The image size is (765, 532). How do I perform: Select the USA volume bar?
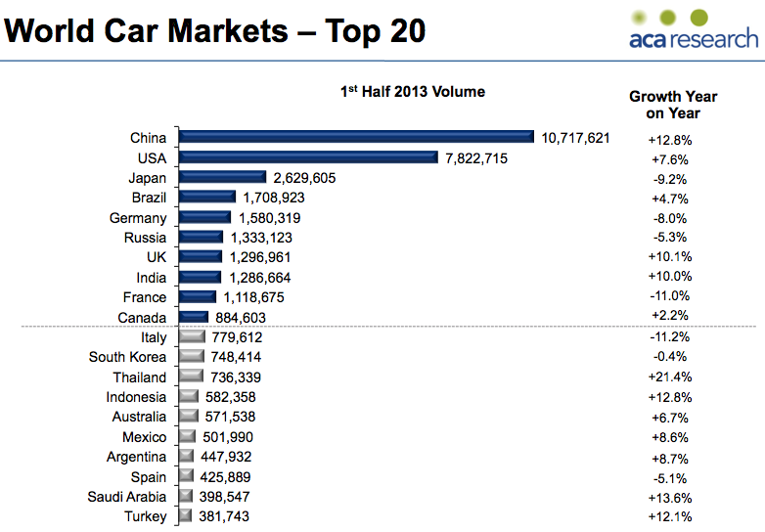[x=307, y=157]
